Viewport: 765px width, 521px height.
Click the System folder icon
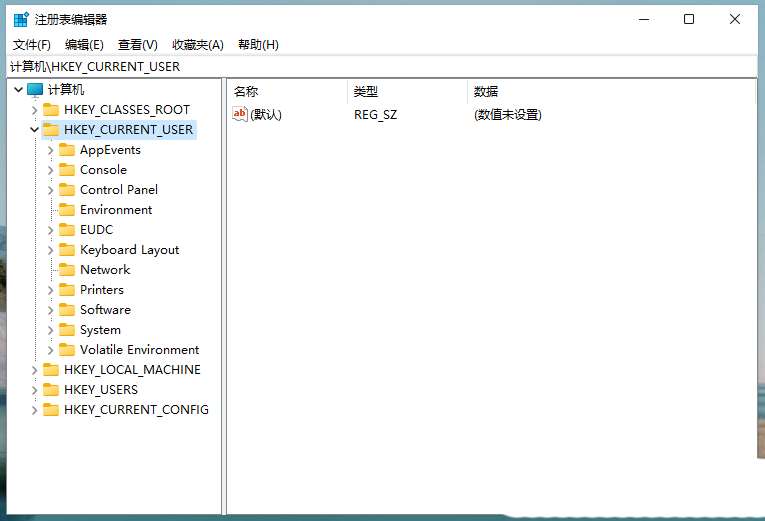pos(67,330)
